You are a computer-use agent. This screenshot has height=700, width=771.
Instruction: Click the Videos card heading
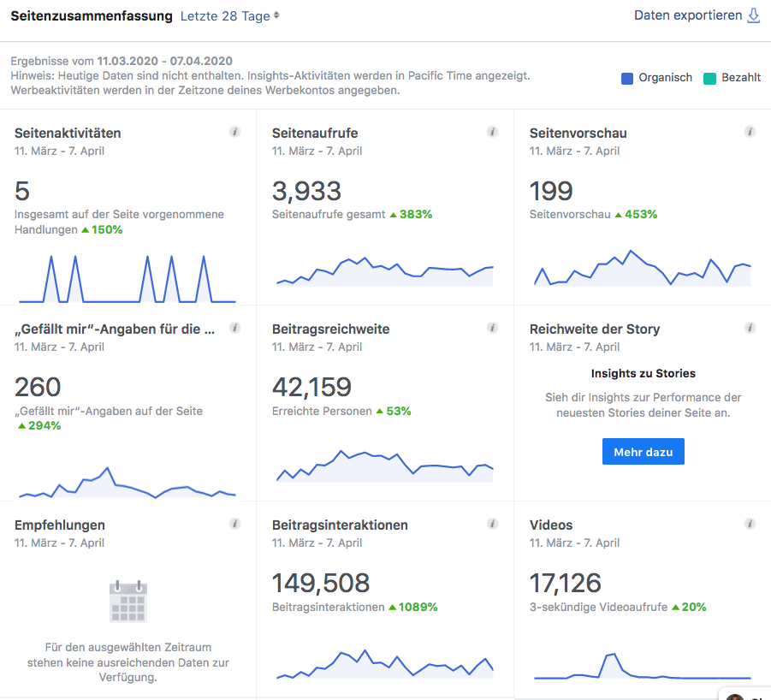(551, 525)
